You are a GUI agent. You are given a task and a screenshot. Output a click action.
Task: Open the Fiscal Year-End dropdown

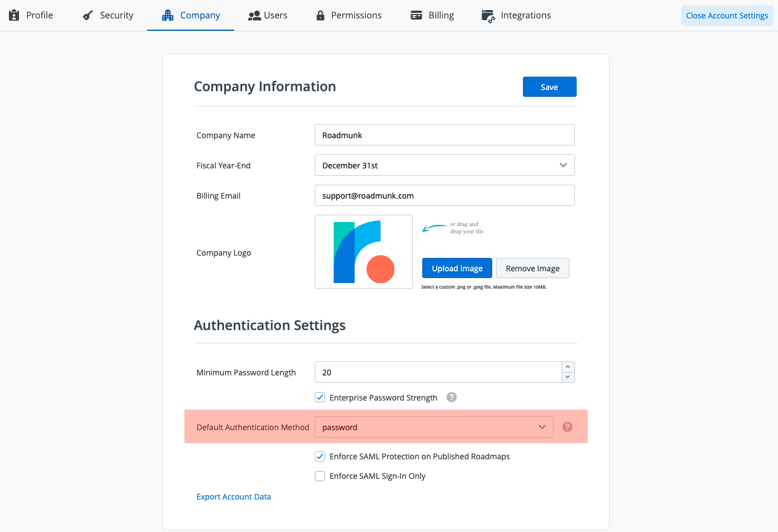click(x=445, y=165)
